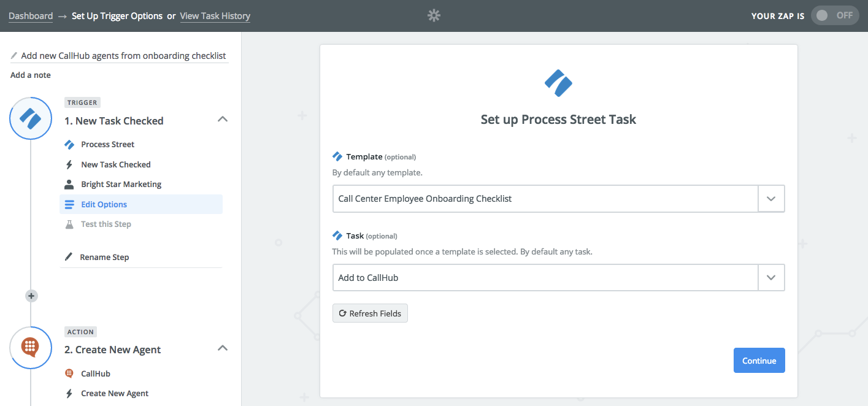The image size is (868, 406).
Task: Turn the Zap on with the OFF toggle
Action: coord(835,15)
